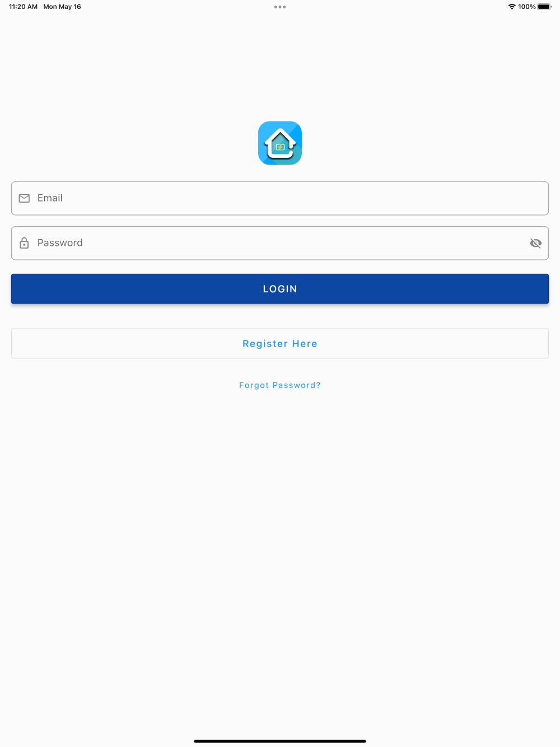The image size is (560, 747).
Task: Open registration via Register Here
Action: point(280,343)
